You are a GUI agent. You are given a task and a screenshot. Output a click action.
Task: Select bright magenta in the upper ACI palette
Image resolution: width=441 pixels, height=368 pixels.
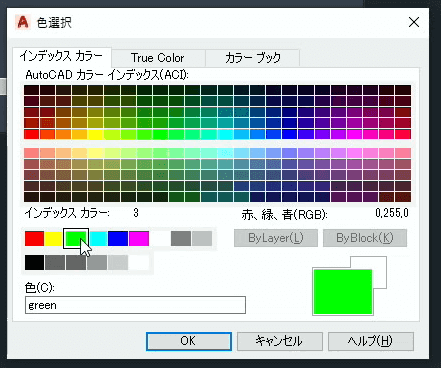tap(355, 134)
